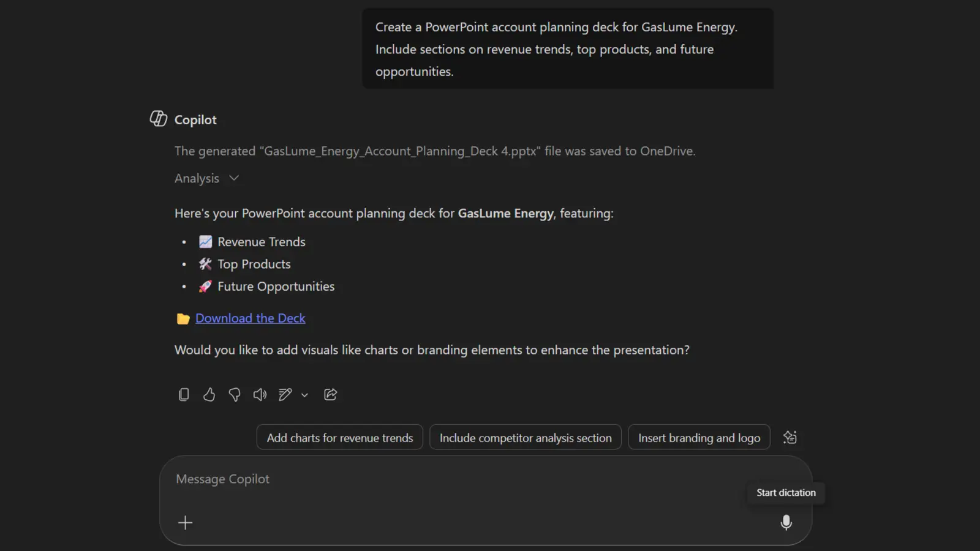Open the AI prompt suggestions sparkle icon
Image resolution: width=980 pixels, height=551 pixels.
pos(790,437)
